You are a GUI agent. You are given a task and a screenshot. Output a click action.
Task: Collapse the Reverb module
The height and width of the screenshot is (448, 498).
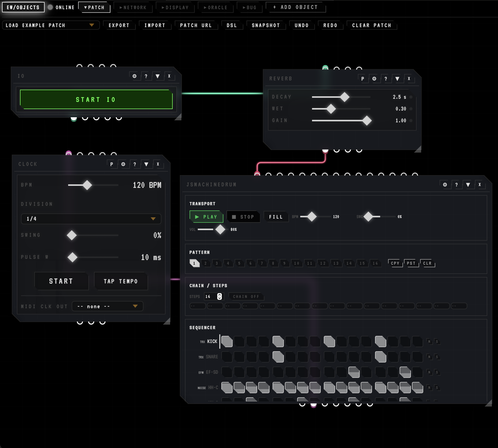pos(397,79)
